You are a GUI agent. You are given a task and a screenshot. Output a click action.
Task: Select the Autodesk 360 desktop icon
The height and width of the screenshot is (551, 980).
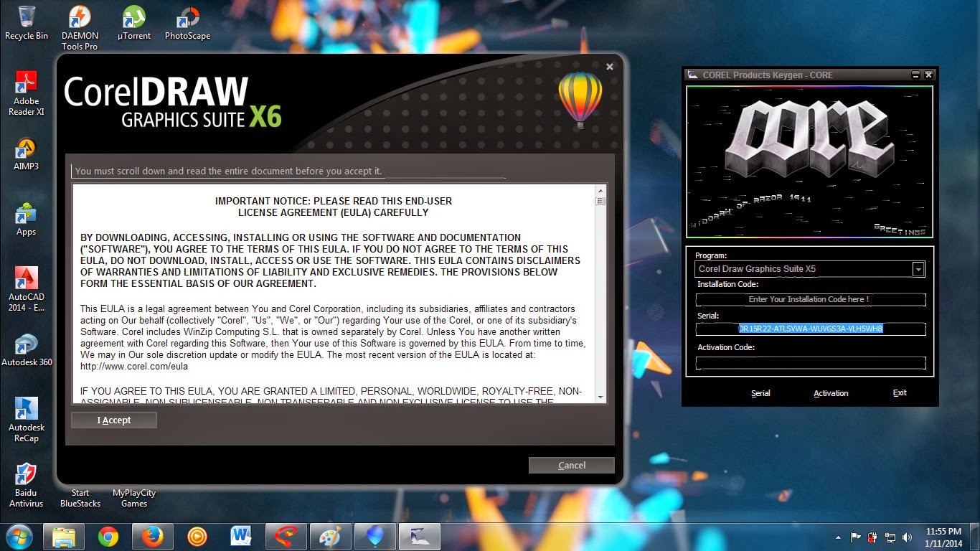[27, 350]
